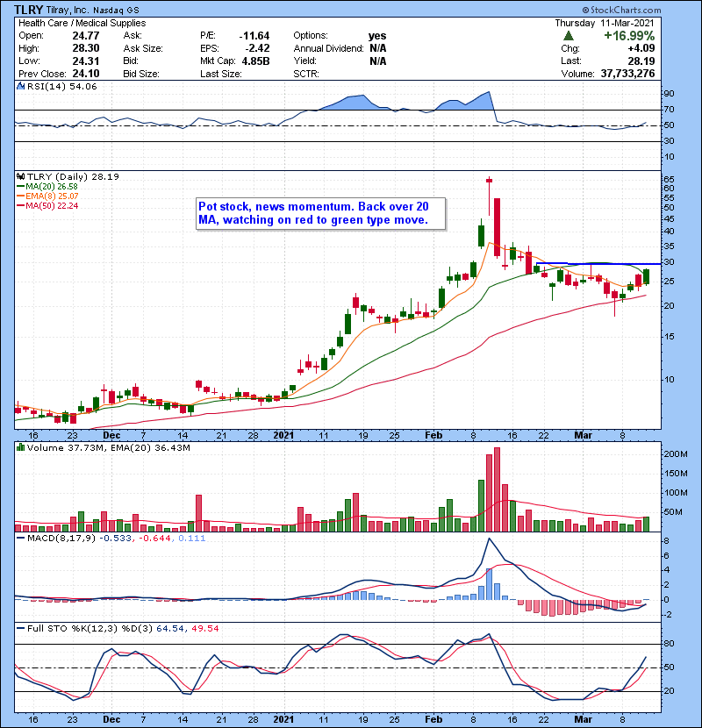Click the green up-triangle change arrow
Screen dimensions: 702x728
pos(569,36)
